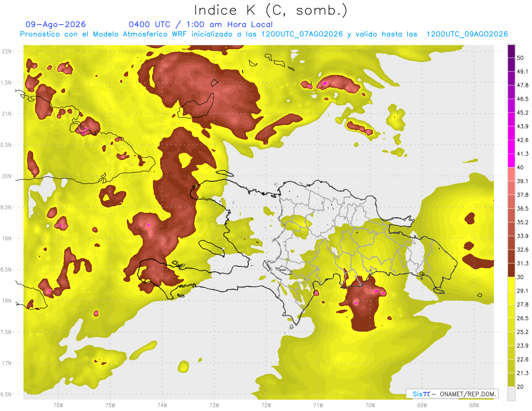Click the '18N' latitude label
Screen dimensions: 532x411
7,301
